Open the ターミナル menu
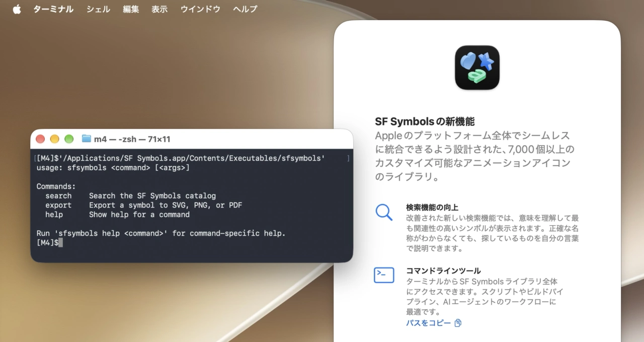 pos(53,9)
